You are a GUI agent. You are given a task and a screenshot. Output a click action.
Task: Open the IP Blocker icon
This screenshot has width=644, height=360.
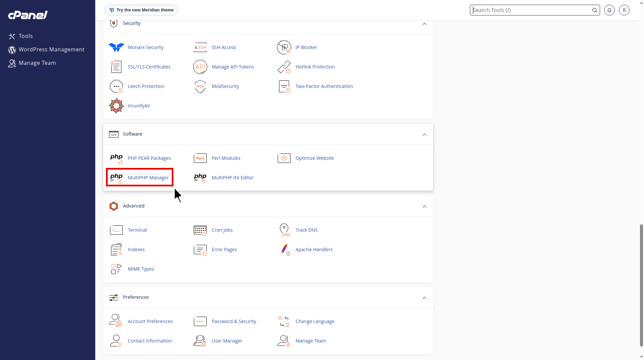(x=284, y=47)
